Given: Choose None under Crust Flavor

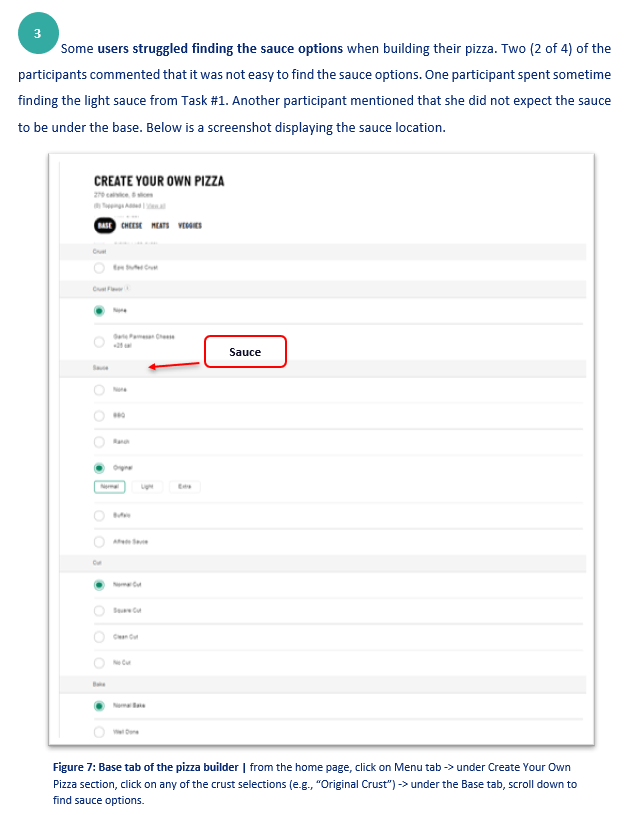Looking at the screenshot, I should pyautogui.click(x=99, y=310).
